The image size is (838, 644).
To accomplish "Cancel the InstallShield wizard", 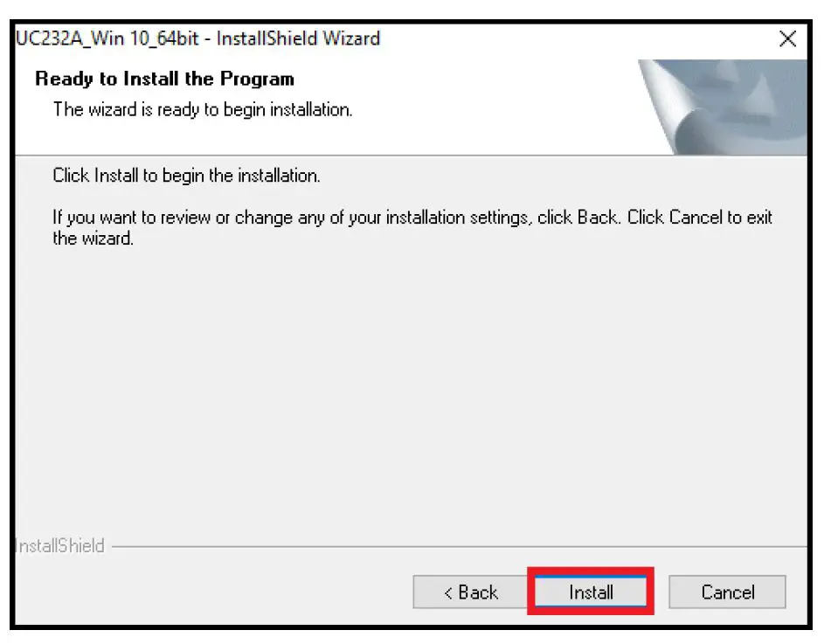I will click(727, 592).
